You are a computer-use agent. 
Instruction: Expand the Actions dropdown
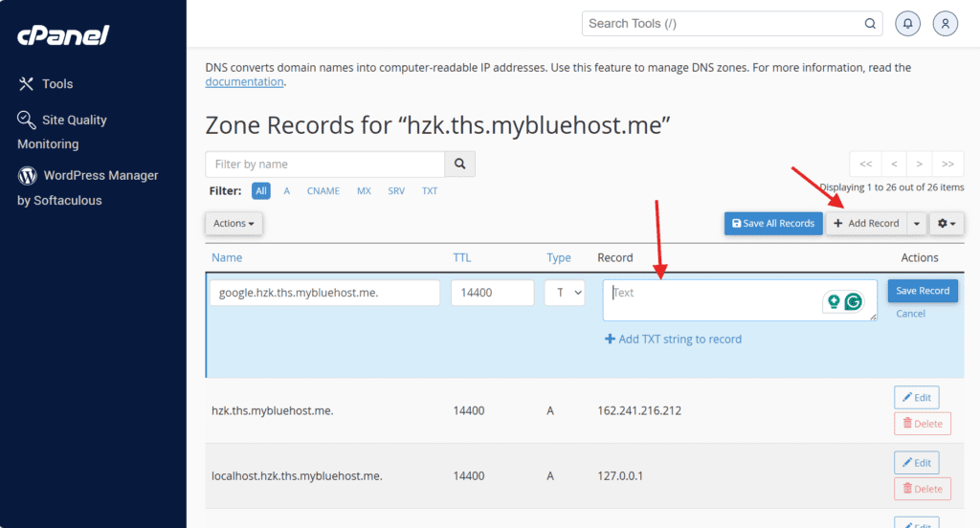(x=234, y=224)
